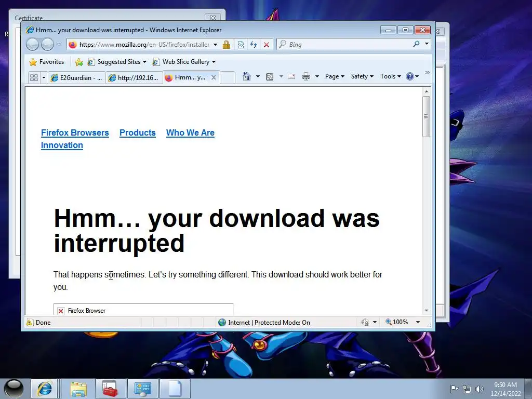Open Windows Explorer from the taskbar

pos(78,389)
